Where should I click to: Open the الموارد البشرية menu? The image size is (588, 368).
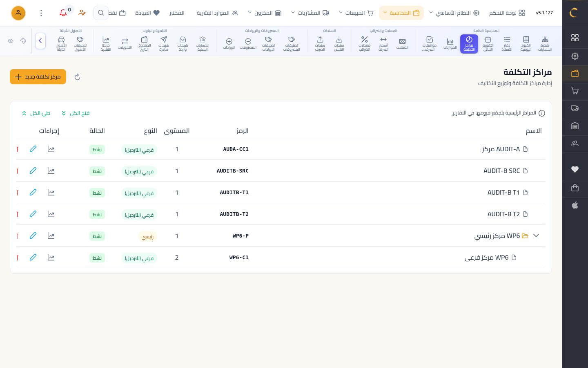(217, 13)
